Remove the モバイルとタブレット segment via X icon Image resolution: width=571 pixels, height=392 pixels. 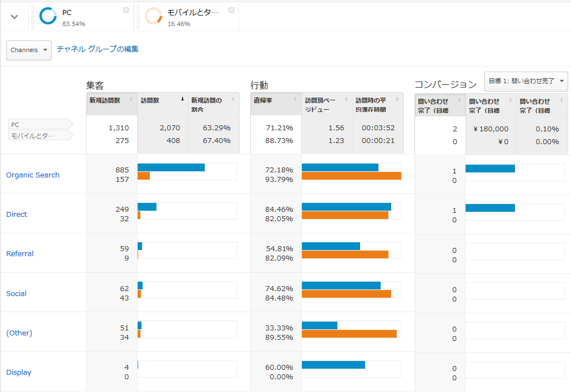coord(231,10)
